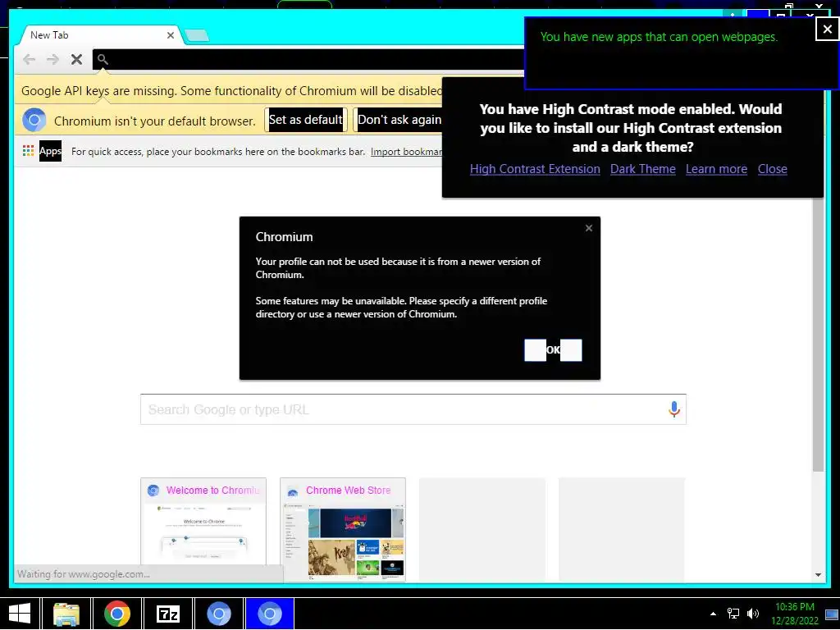
Task: Open the Apps shortcut on the bookmarks bar
Action: click(43, 151)
